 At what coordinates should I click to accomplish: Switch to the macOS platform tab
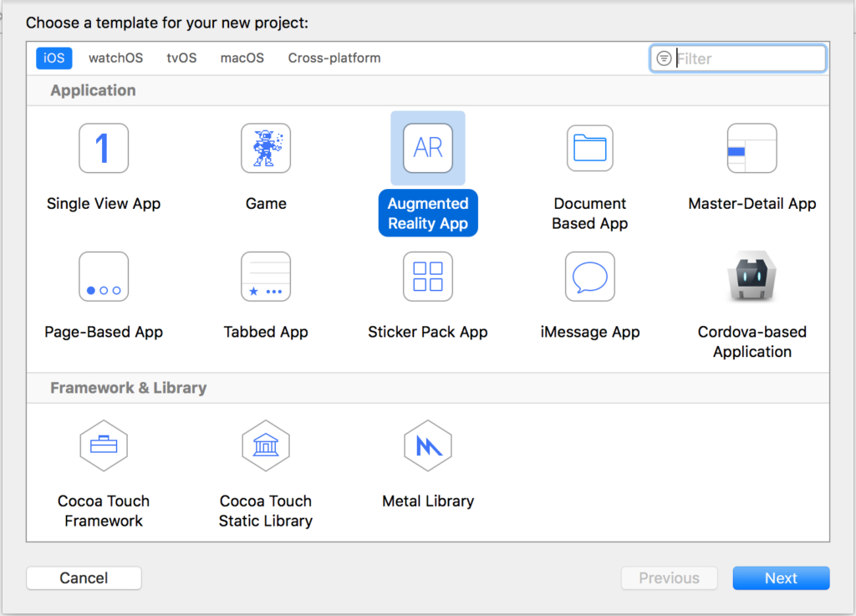242,58
